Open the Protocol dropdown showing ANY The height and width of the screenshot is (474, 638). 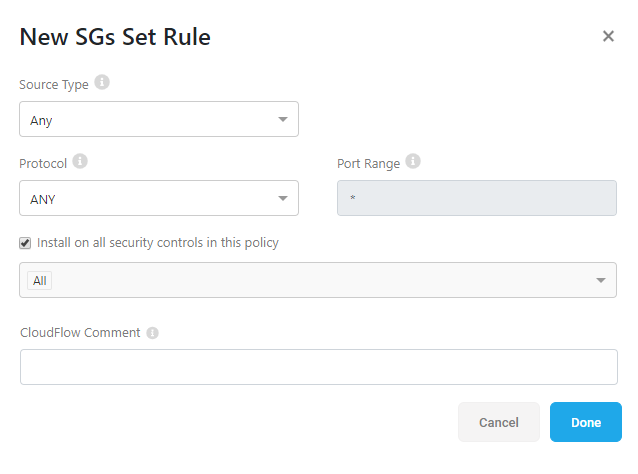159,198
